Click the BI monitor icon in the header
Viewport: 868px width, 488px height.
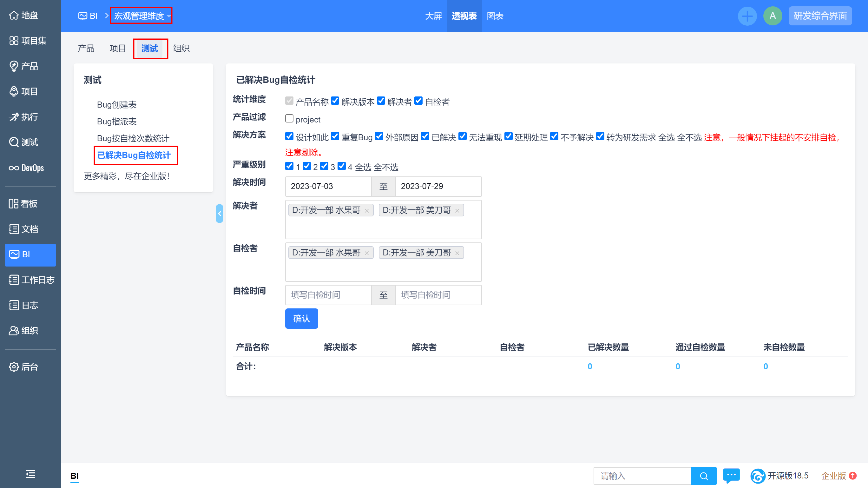point(82,16)
